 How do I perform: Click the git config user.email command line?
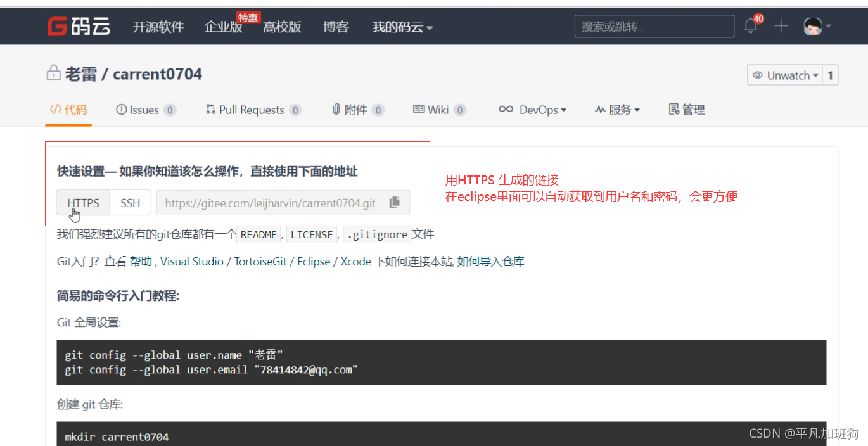212,369
